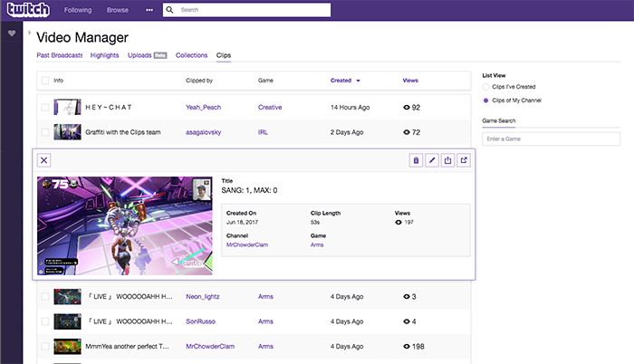The height and width of the screenshot is (364, 634).
Task: Switch to Highlights tab
Action: click(104, 55)
